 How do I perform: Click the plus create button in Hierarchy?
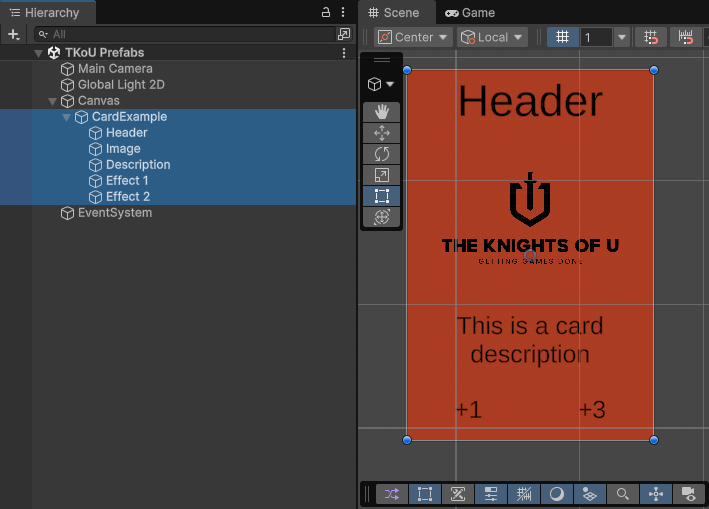pyautogui.click(x=14, y=34)
